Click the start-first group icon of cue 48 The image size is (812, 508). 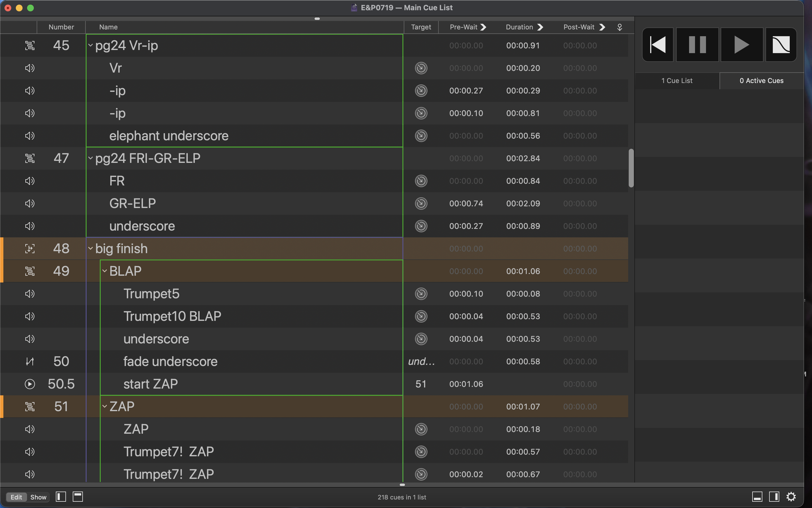click(30, 248)
